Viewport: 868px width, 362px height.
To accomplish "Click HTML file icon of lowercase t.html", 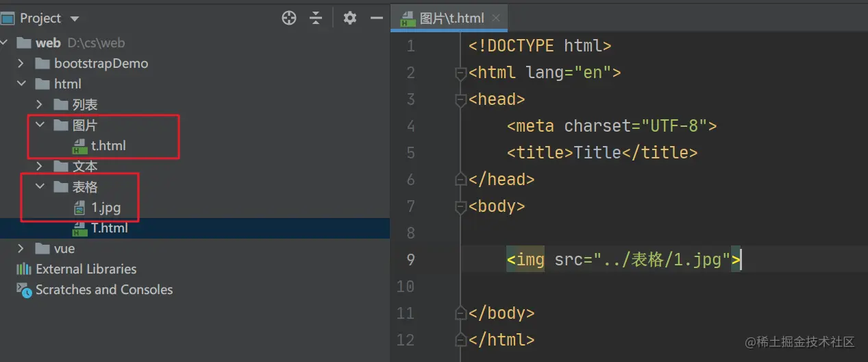I will pos(80,146).
